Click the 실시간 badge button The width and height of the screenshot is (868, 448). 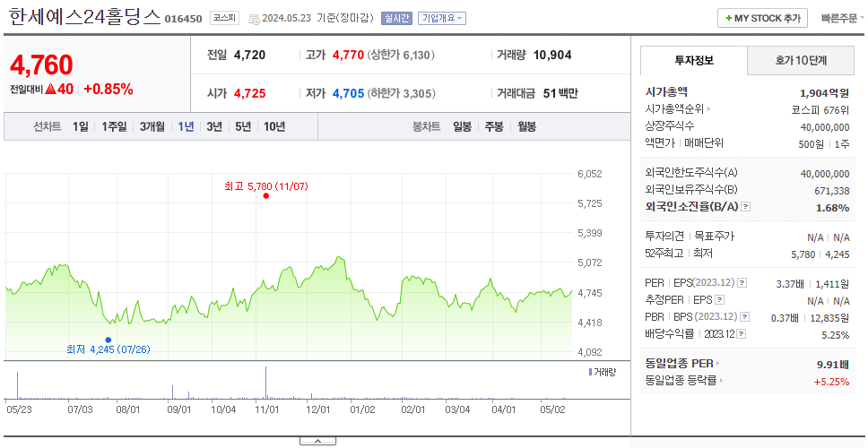click(396, 18)
